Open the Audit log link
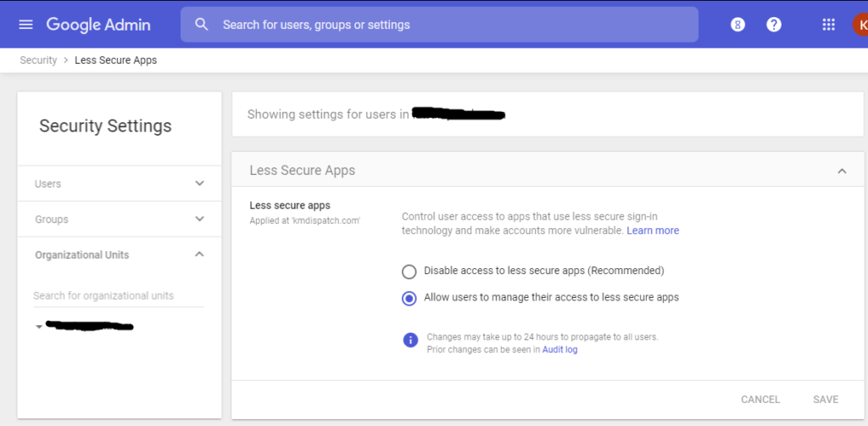Screen dimensions: 868x426 pyautogui.click(x=559, y=350)
